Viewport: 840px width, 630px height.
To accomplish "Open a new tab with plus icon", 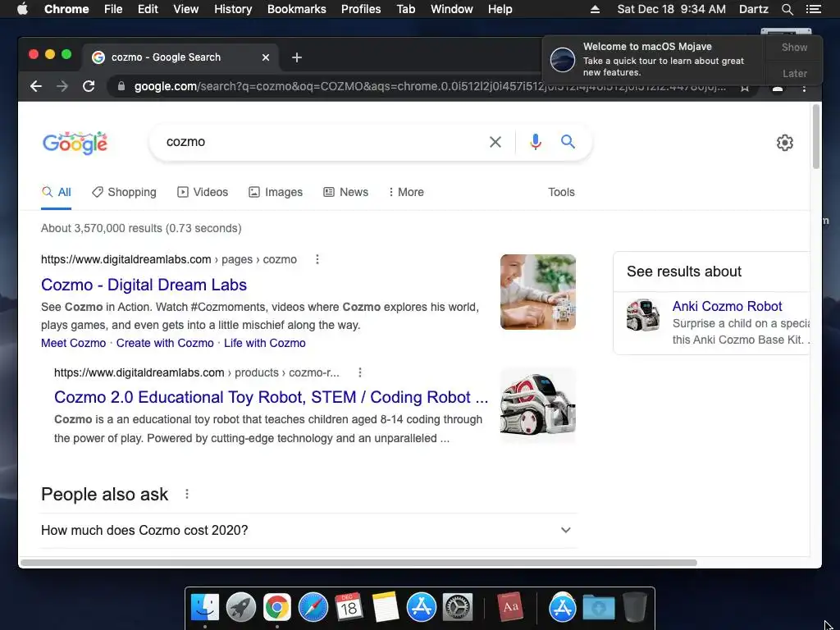I will (x=297, y=57).
